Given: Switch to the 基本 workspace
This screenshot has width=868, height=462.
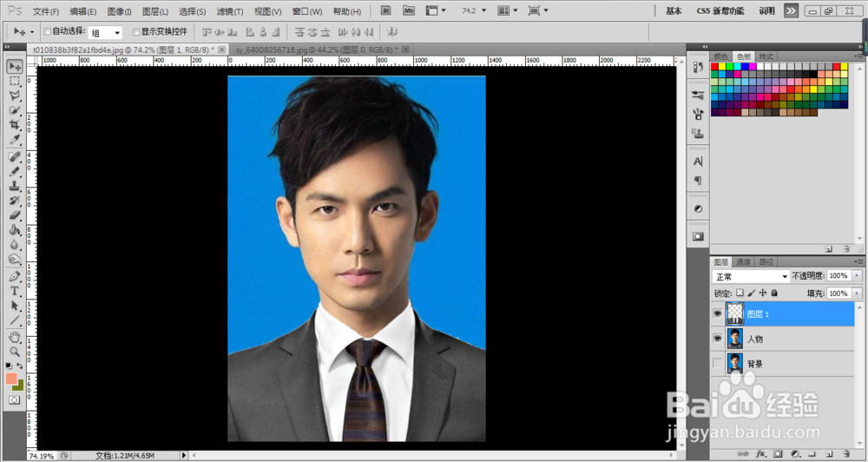Looking at the screenshot, I should pyautogui.click(x=674, y=11).
